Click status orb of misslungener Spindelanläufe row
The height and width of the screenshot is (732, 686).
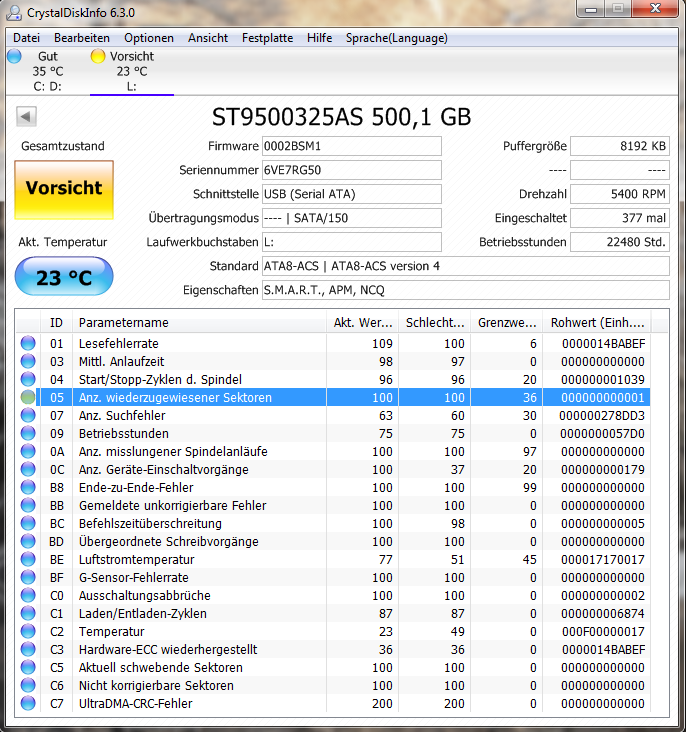point(28,451)
